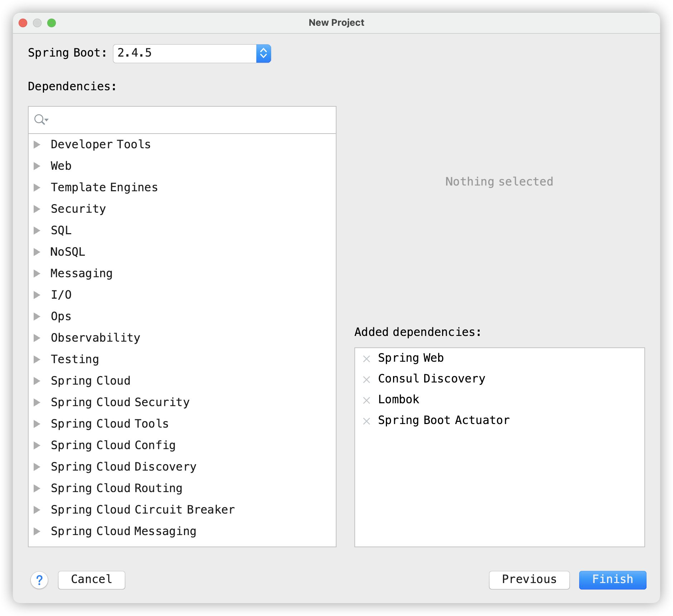673x616 pixels.
Task: Expand the Ops category arrow
Action: [x=37, y=316]
